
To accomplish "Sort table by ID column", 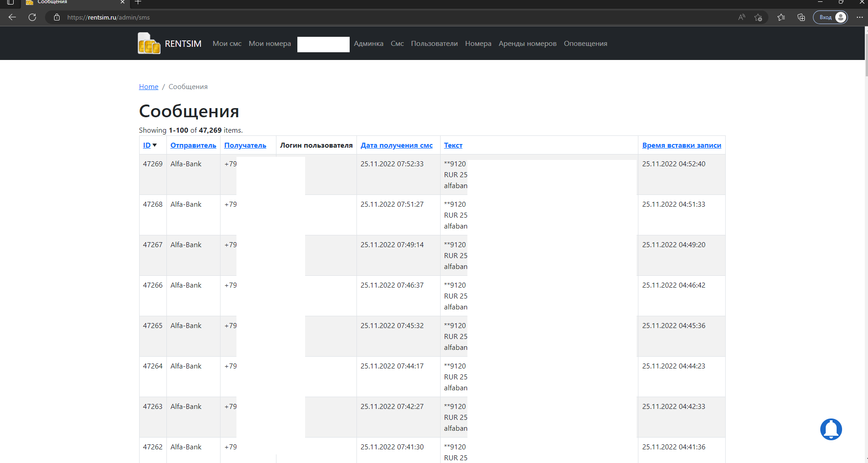I will (x=147, y=145).
